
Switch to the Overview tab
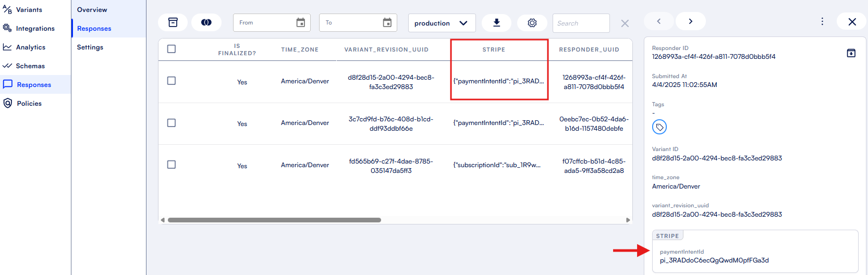point(92,9)
